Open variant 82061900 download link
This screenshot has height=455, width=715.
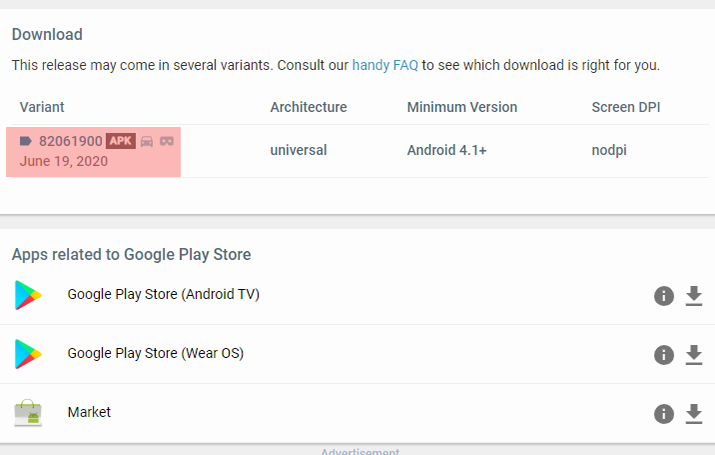71,141
